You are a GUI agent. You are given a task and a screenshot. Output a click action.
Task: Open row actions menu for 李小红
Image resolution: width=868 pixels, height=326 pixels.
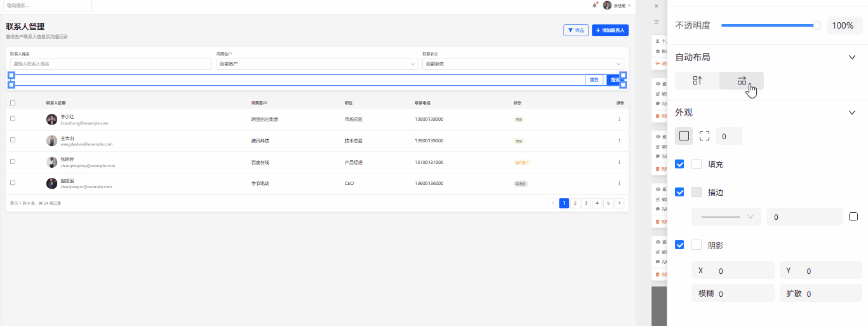click(619, 119)
